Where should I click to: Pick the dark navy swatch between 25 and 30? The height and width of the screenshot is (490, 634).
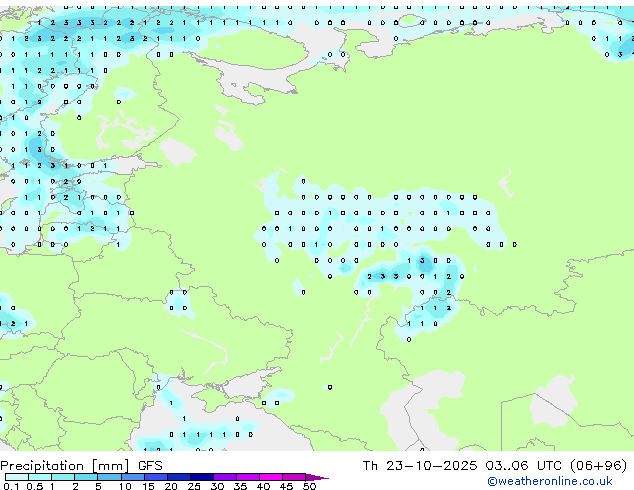click(201, 477)
